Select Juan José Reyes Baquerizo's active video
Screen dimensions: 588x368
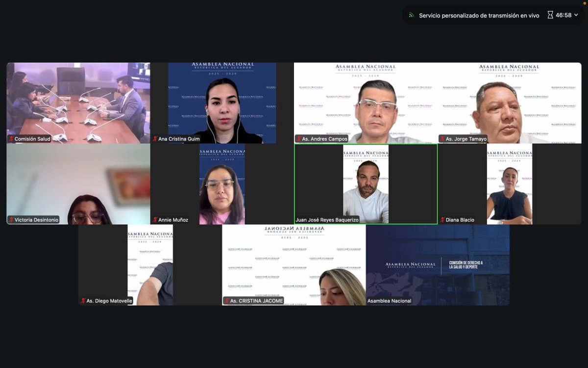[x=366, y=184]
